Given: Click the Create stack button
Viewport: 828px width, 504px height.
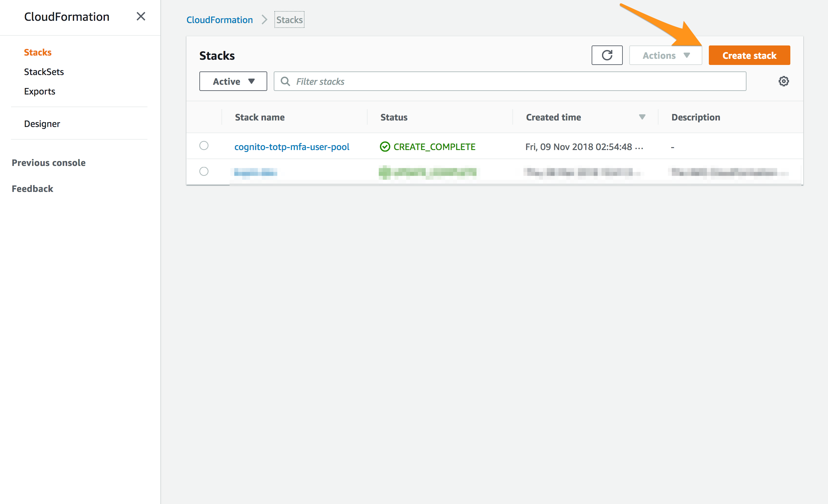Looking at the screenshot, I should pyautogui.click(x=749, y=55).
